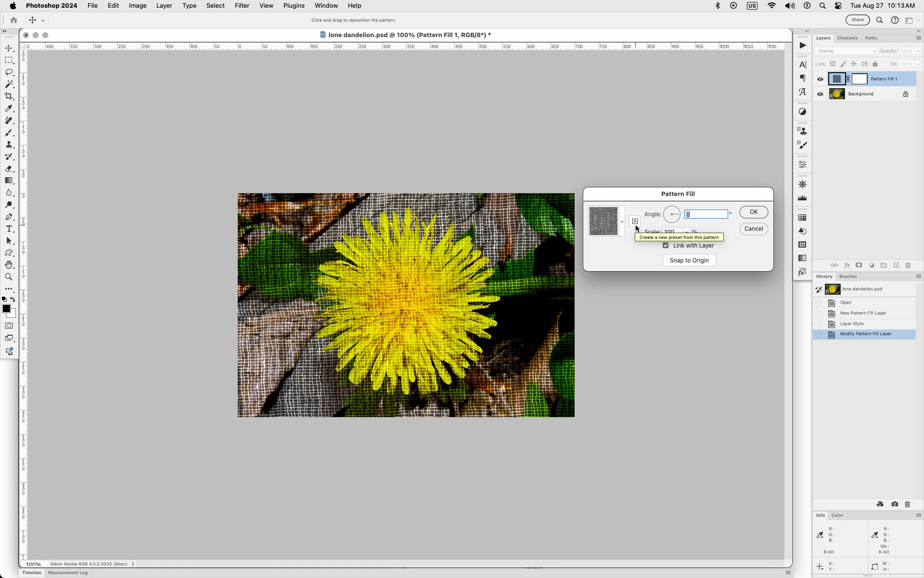Create new preset from this pattern

[x=635, y=221]
